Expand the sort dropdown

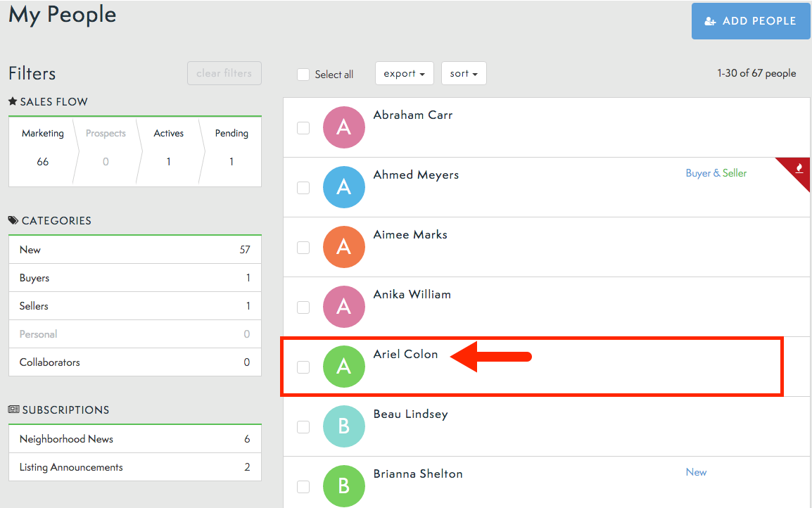click(464, 74)
